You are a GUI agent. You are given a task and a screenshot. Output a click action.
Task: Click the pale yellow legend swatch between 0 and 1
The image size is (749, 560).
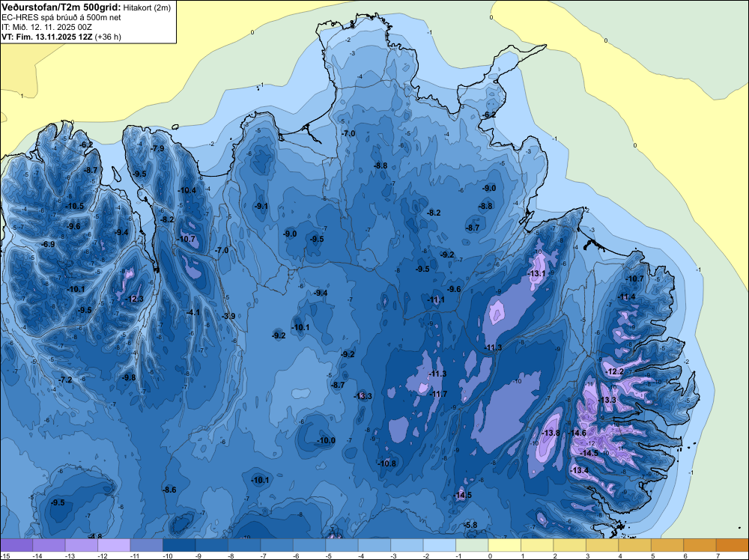point(504,545)
